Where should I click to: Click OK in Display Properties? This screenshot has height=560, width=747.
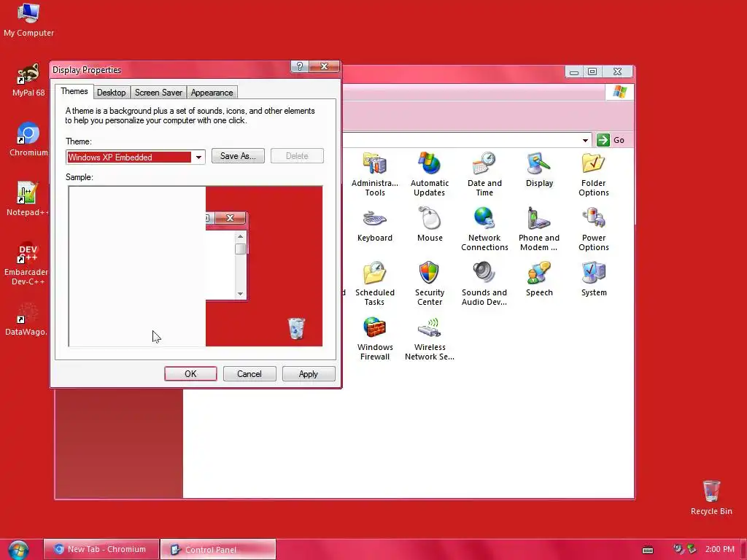(x=190, y=374)
